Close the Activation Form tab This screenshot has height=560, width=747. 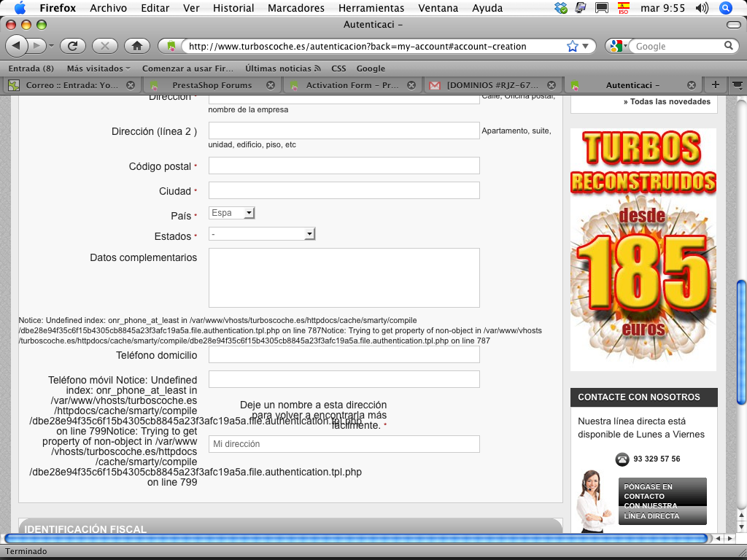(411, 85)
